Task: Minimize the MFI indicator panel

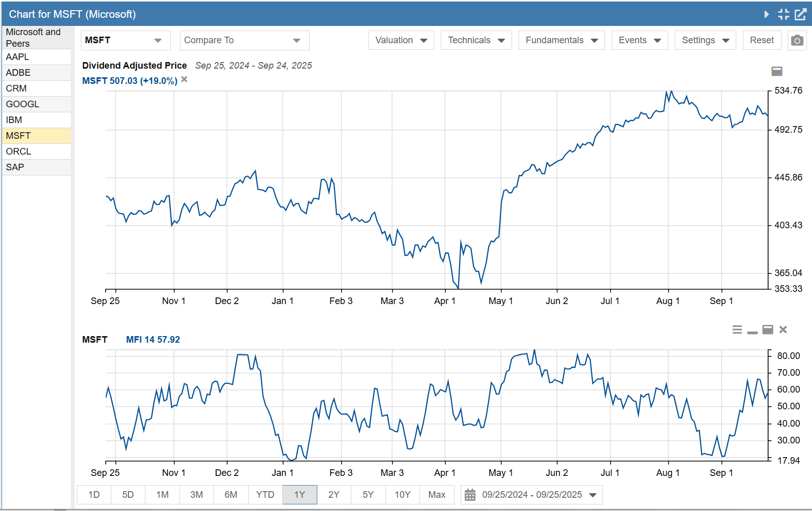Action: coord(753,331)
